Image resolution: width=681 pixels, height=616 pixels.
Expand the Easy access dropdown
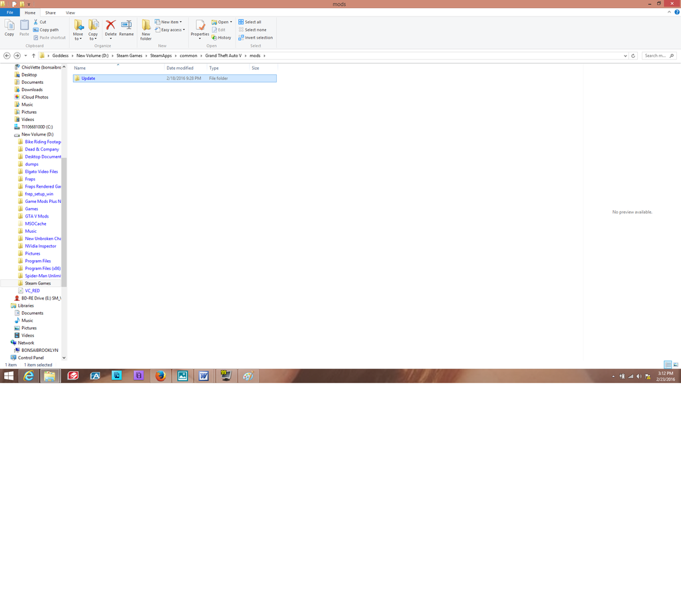coord(172,30)
